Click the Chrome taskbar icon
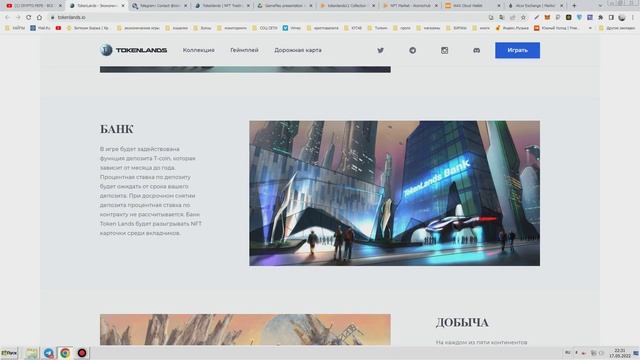Viewport: 640px width, 360px height. tap(65, 353)
